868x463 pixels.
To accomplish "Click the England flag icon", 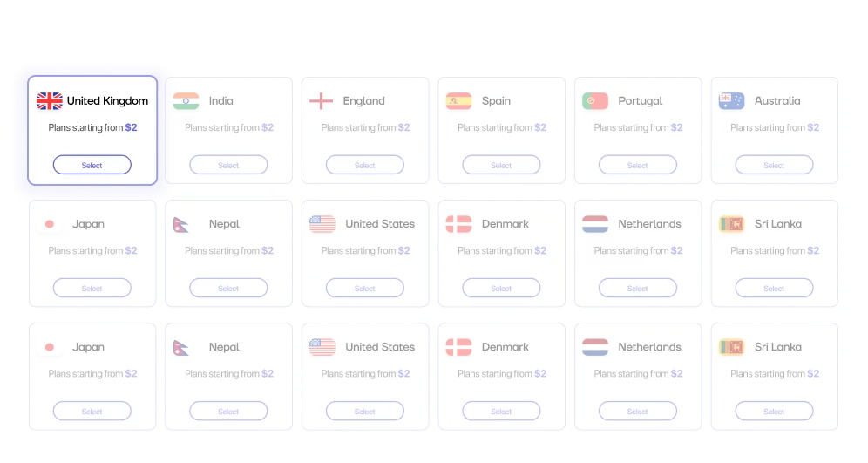I will coord(322,101).
